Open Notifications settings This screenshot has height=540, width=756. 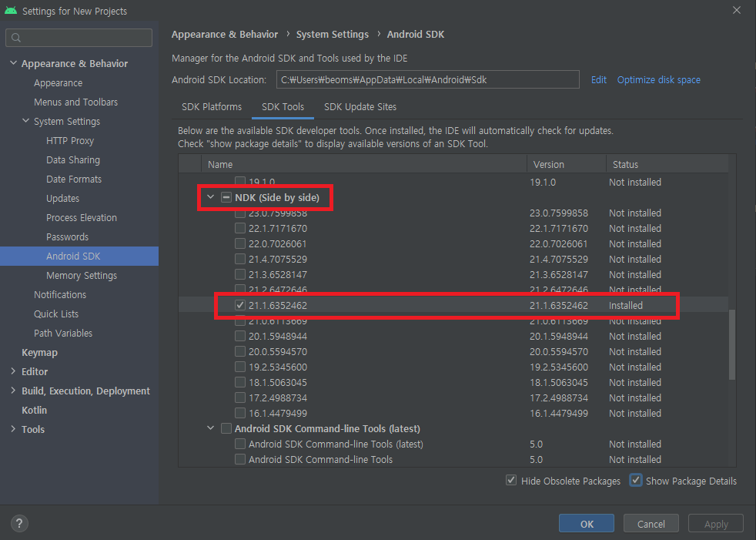[60, 295]
